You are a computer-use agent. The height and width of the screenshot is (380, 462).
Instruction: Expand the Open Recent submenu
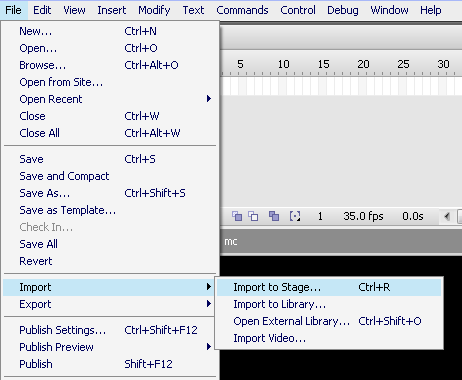[110, 99]
